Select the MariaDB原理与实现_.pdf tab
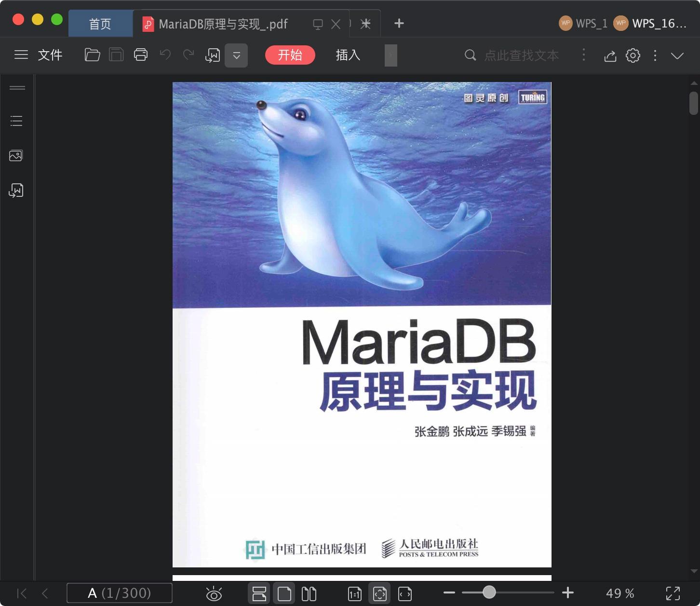 click(x=223, y=24)
